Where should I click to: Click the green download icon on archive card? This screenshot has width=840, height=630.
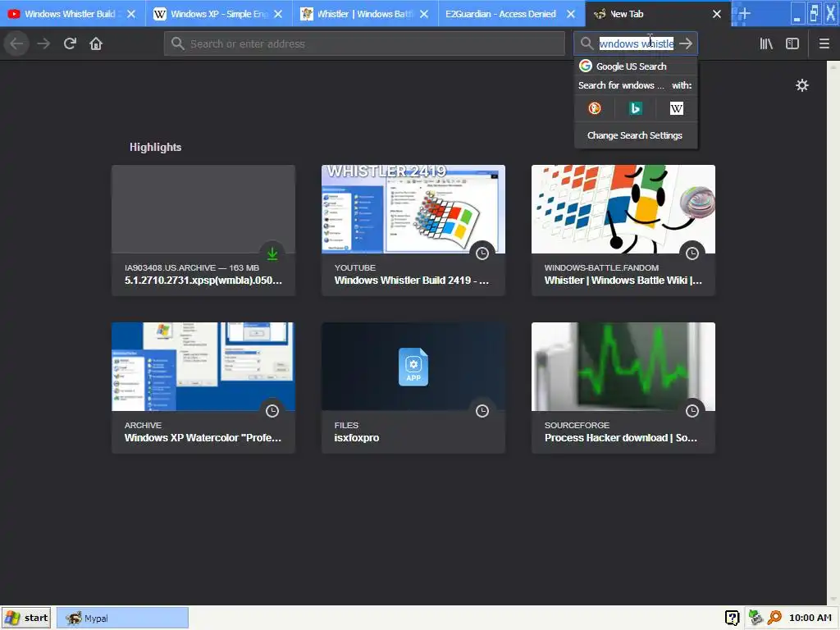[x=272, y=253]
